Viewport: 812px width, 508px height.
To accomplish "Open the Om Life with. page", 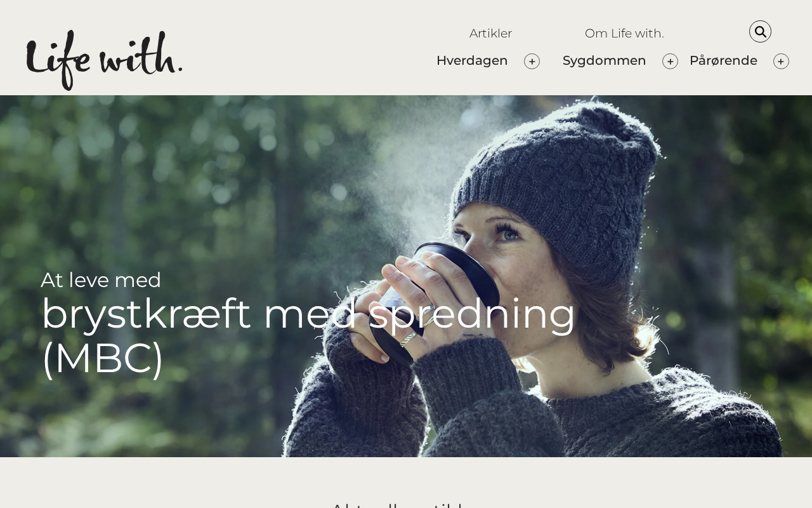I will click(x=624, y=34).
